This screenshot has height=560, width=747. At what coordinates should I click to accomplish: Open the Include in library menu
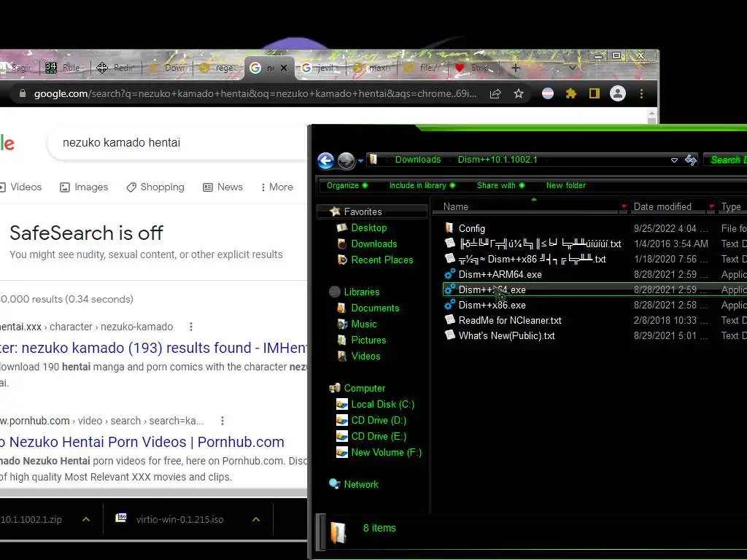(422, 185)
